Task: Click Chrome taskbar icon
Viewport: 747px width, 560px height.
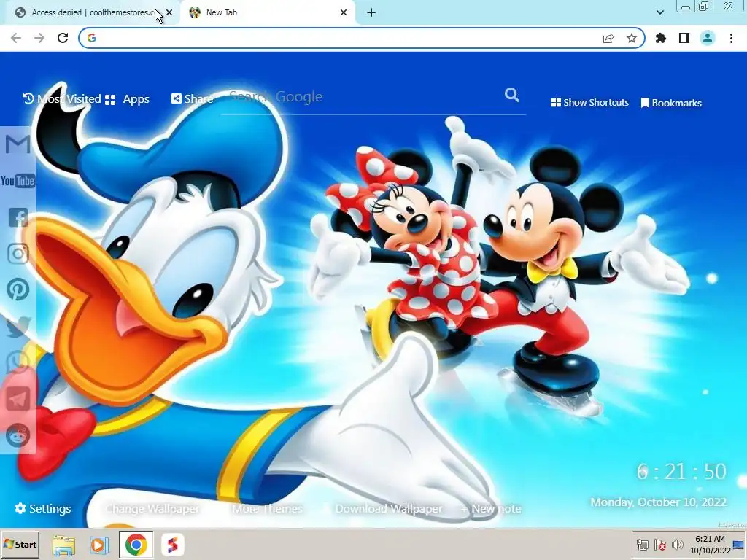Action: click(x=136, y=545)
